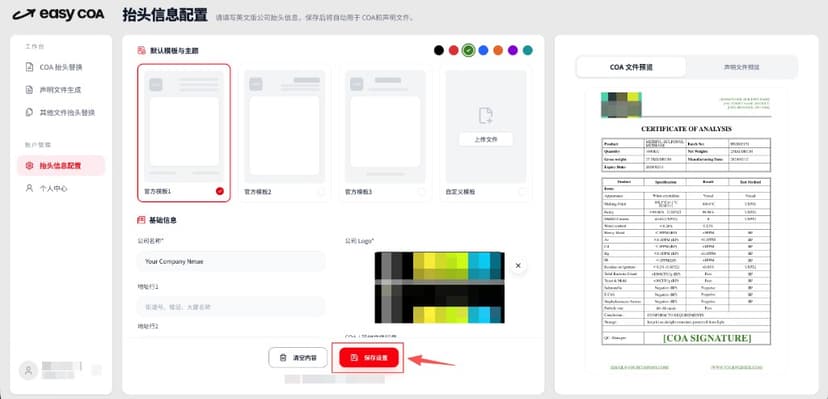Image resolution: width=828 pixels, height=399 pixels.
Task: Click the 默认模板与主题 heading text
Action: point(174,51)
